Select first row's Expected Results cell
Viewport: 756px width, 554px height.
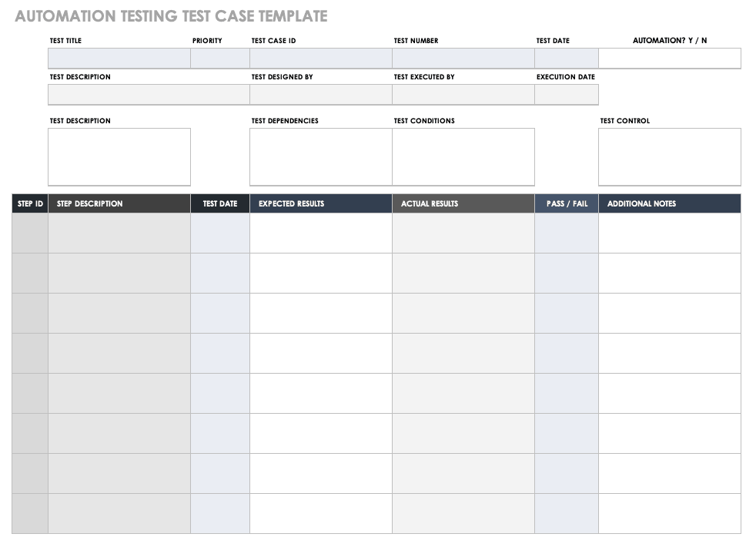[x=321, y=233]
